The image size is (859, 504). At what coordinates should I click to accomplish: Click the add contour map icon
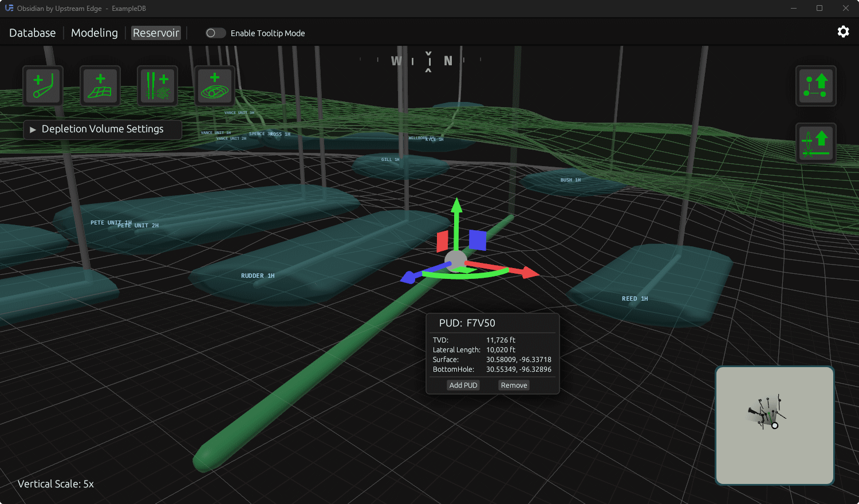215,86
